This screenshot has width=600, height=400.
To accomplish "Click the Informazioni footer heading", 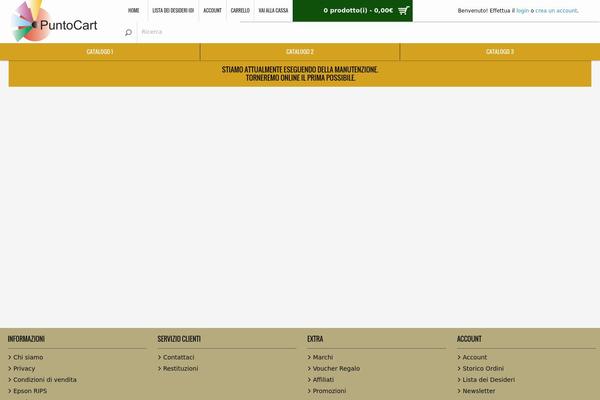I will click(26, 339).
